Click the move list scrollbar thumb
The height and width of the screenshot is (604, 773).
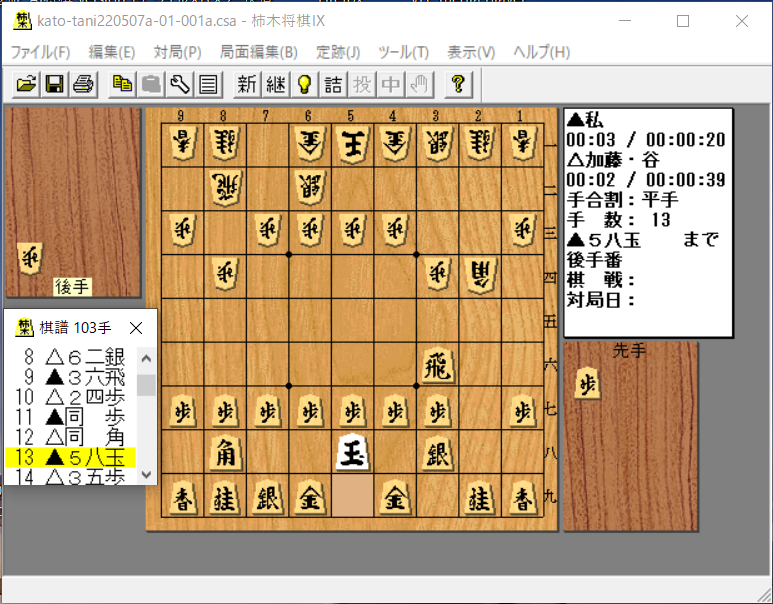[x=146, y=385]
